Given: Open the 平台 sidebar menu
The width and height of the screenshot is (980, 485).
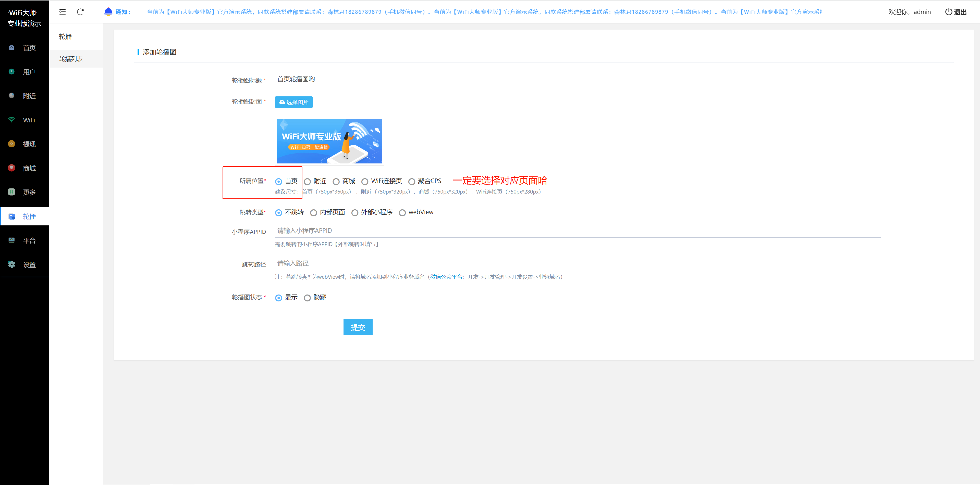Looking at the screenshot, I should [x=25, y=240].
